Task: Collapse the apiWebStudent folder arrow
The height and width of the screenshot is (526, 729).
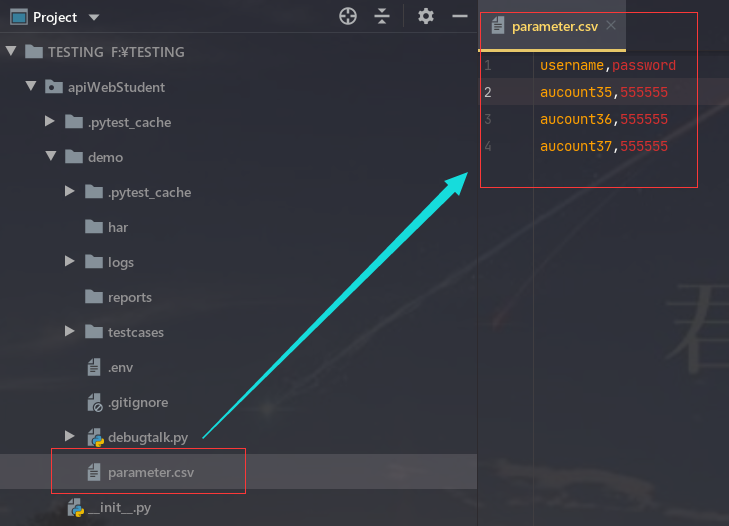Action: tap(30, 86)
